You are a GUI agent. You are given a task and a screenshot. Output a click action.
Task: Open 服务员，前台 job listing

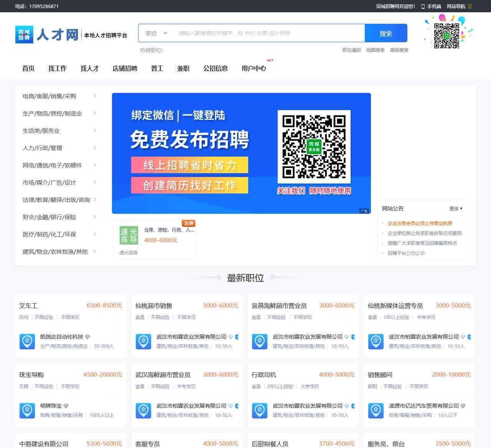tap(386, 444)
